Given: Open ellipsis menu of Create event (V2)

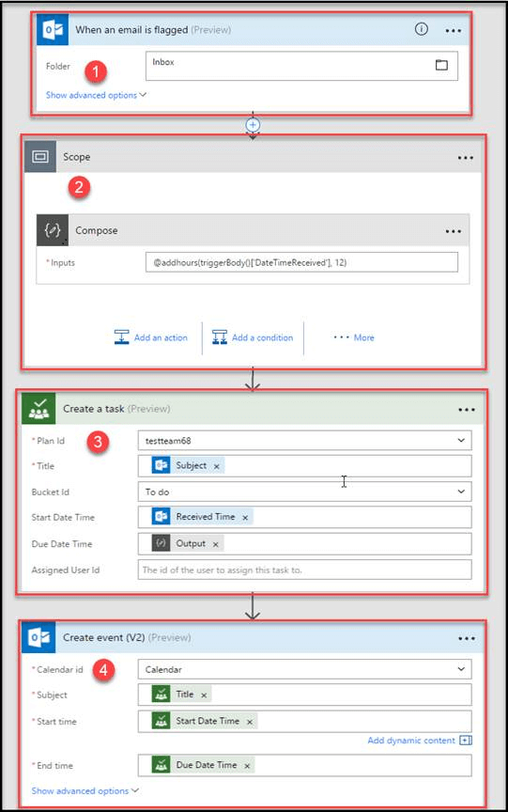Looking at the screenshot, I should click(466, 638).
